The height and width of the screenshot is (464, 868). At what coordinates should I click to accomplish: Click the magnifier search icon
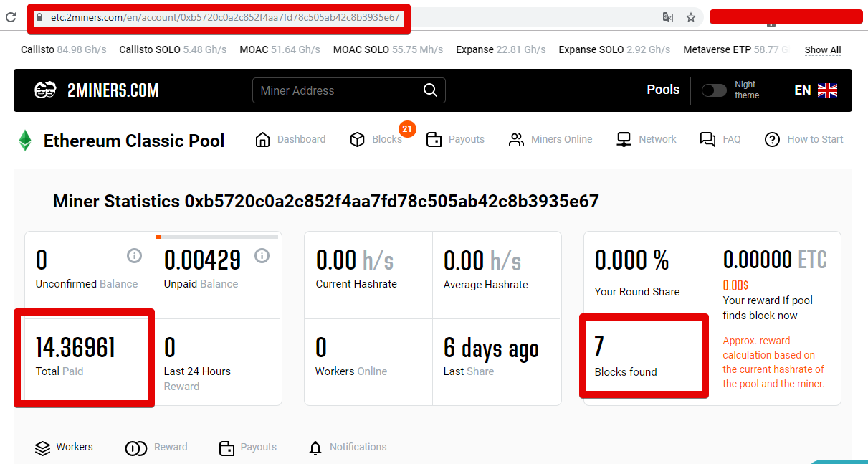(430, 90)
